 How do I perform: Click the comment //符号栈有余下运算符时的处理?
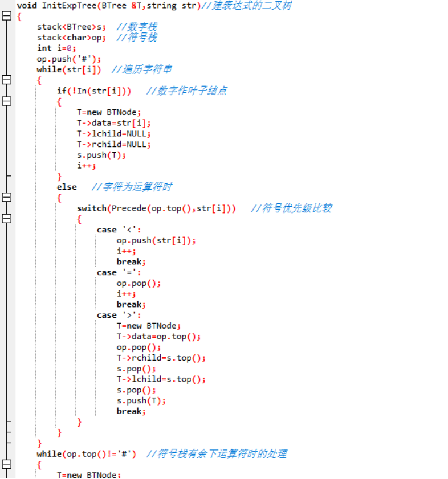click(x=217, y=454)
